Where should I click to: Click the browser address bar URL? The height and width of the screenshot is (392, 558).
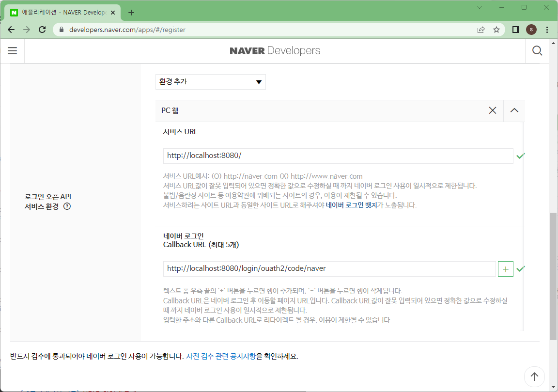point(127,30)
